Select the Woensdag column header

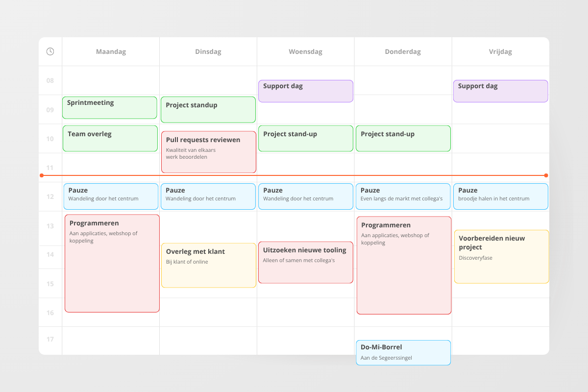coord(305,51)
